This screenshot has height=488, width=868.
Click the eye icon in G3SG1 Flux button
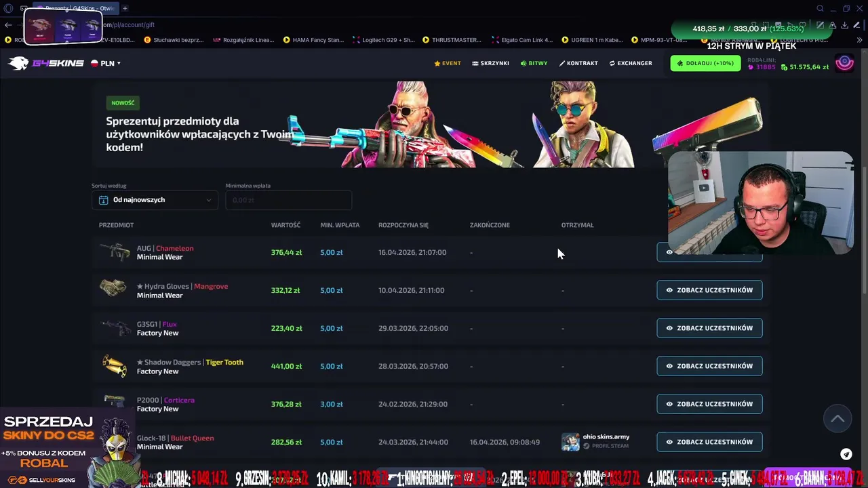669,328
